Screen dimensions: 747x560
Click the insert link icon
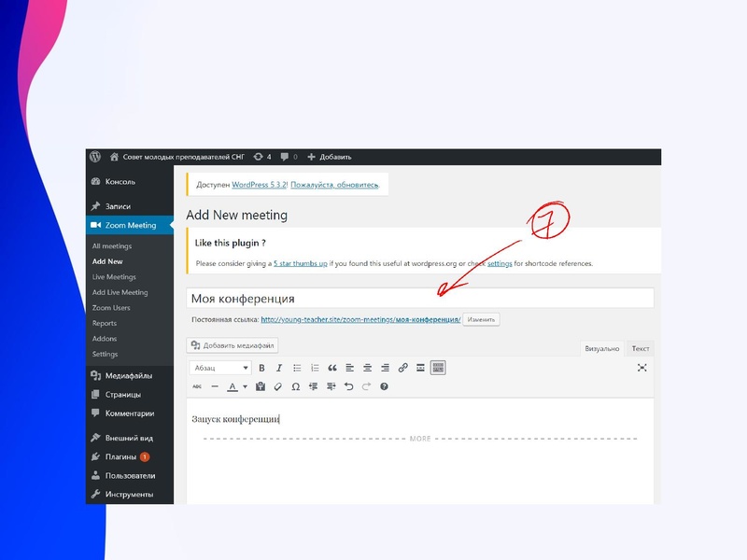point(402,368)
